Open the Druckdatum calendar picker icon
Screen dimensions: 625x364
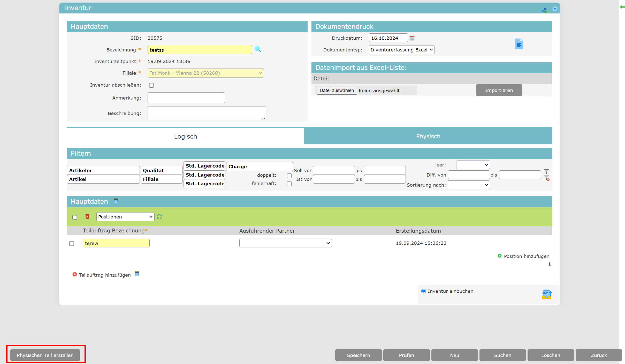[412, 38]
